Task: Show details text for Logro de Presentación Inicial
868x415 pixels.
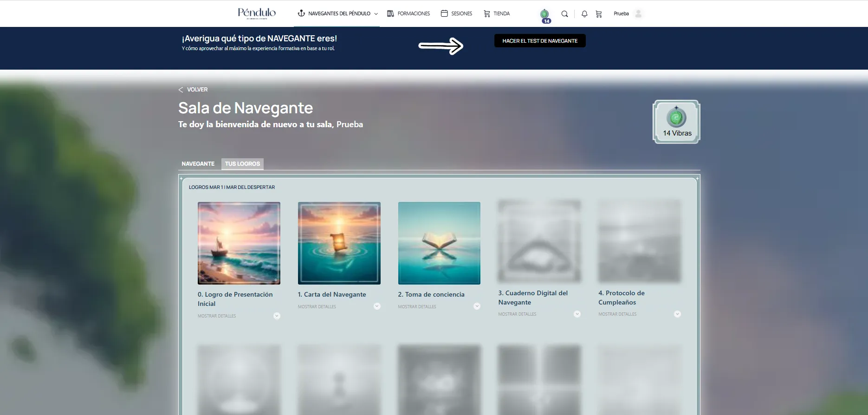Action: [217, 316]
